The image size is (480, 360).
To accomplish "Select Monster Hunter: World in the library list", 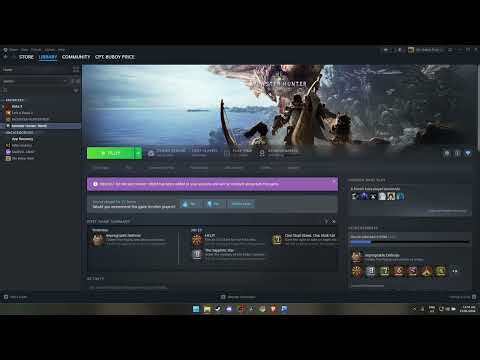I will [x=40, y=126].
